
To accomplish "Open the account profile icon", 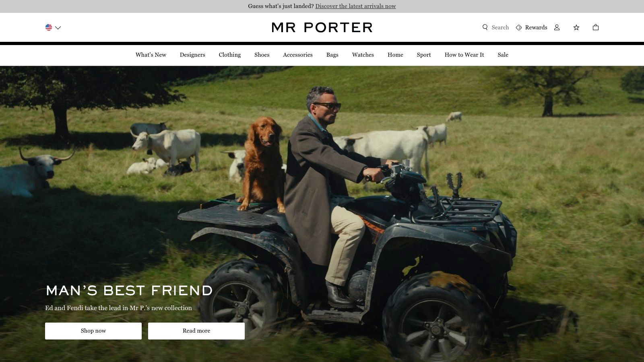I will (557, 27).
